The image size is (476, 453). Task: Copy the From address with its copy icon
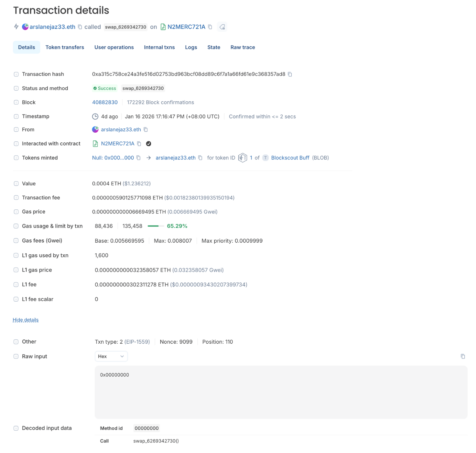tap(146, 129)
